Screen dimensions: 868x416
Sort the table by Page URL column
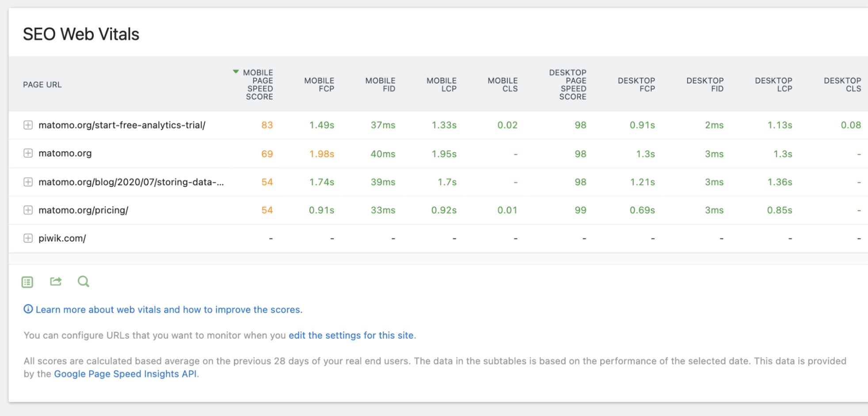pos(42,84)
